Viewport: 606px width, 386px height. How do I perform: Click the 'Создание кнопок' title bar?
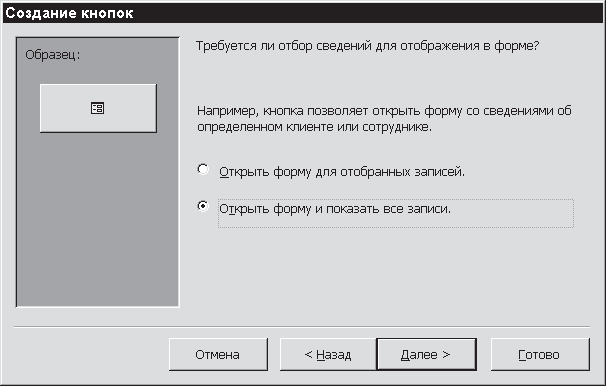(303, 13)
